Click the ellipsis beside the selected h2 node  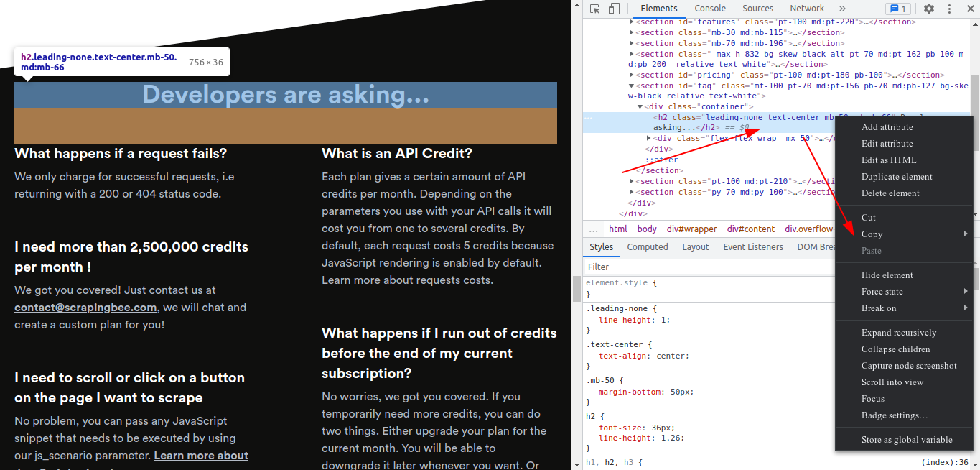589,118
